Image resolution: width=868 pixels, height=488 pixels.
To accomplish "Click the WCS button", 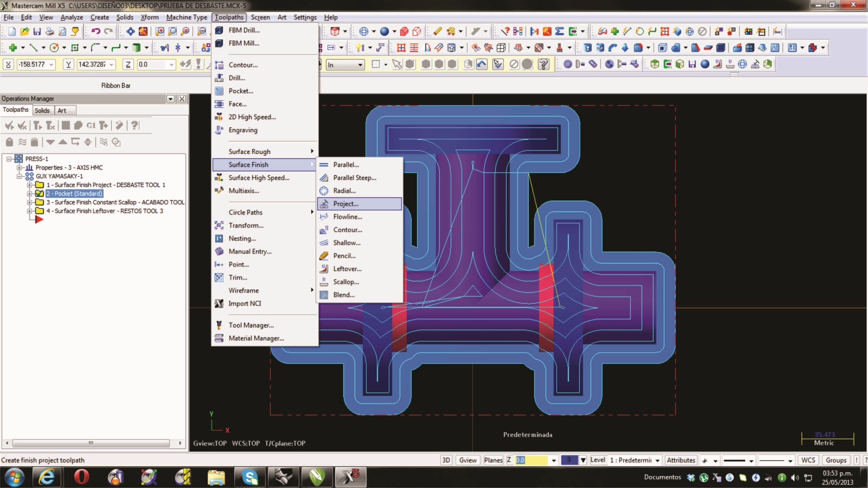I will (808, 460).
